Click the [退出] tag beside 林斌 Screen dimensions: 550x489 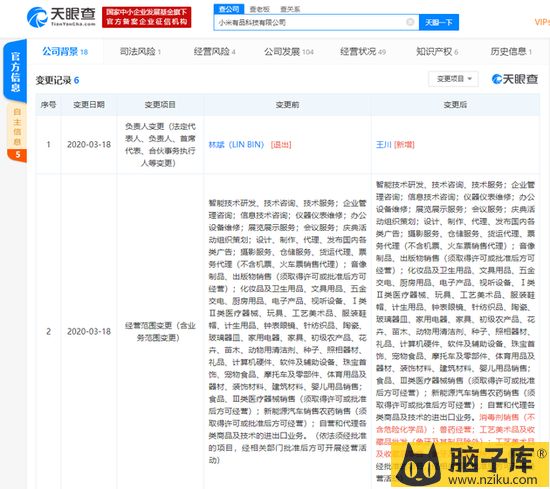point(281,145)
